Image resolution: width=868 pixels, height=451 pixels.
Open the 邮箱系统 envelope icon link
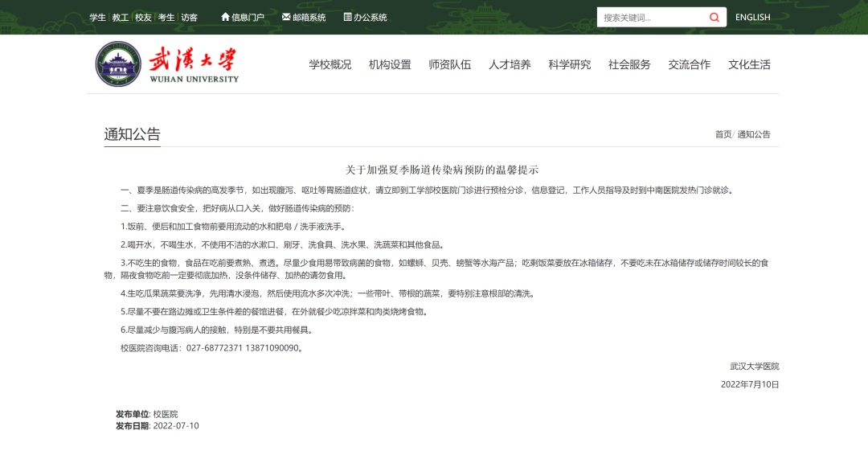click(303, 17)
